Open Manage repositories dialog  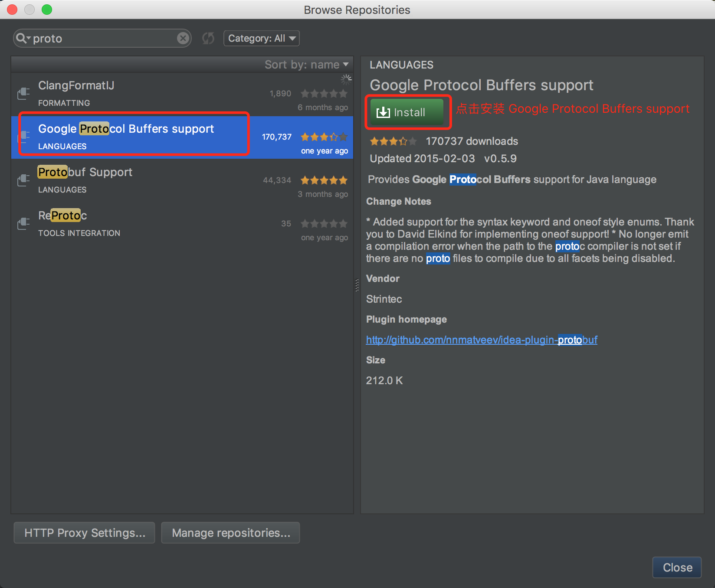coord(231,533)
